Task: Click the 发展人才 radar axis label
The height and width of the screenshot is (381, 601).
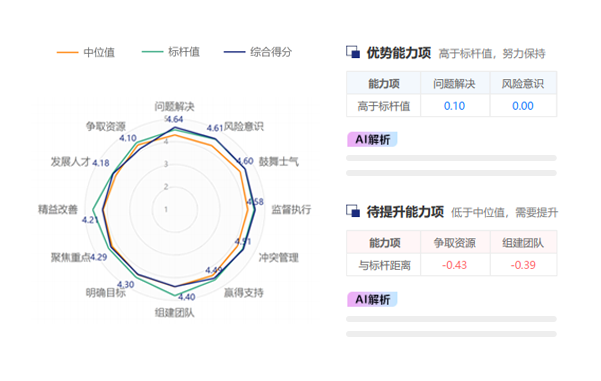Action: pos(71,161)
